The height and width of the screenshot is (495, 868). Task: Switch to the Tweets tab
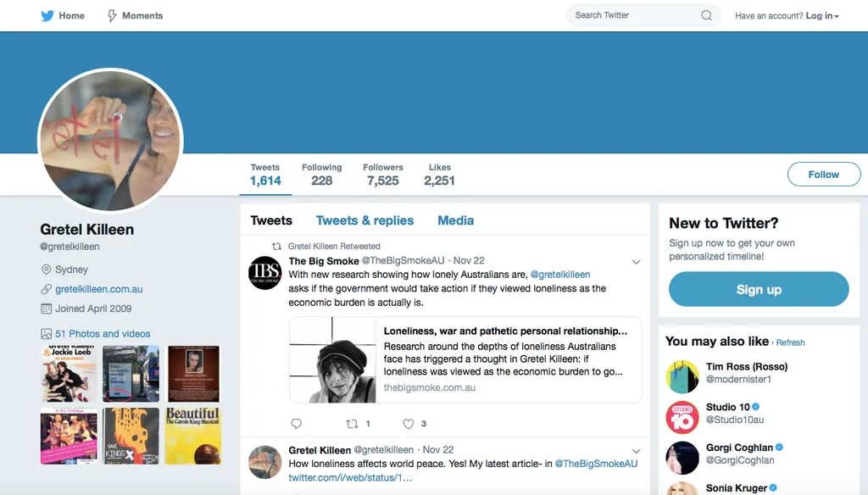click(271, 220)
